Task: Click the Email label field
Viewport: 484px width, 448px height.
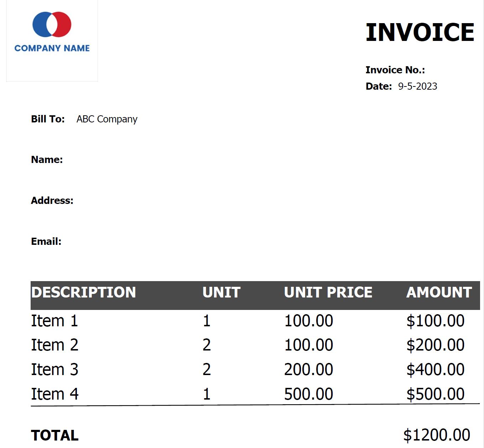Action: [x=46, y=241]
